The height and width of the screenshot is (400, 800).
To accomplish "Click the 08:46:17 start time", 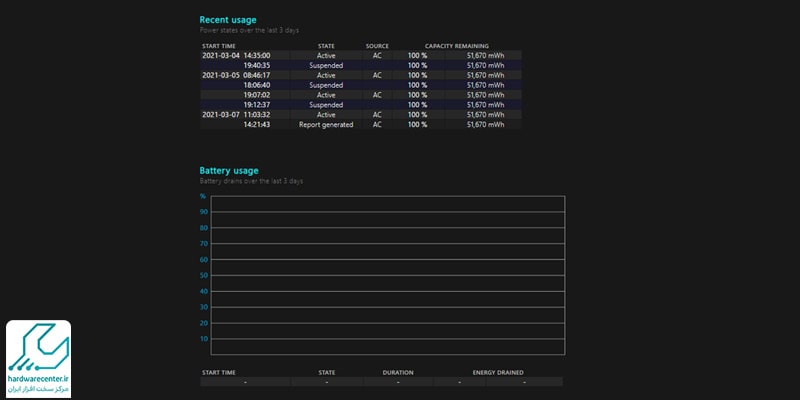I will pyautogui.click(x=257, y=75).
